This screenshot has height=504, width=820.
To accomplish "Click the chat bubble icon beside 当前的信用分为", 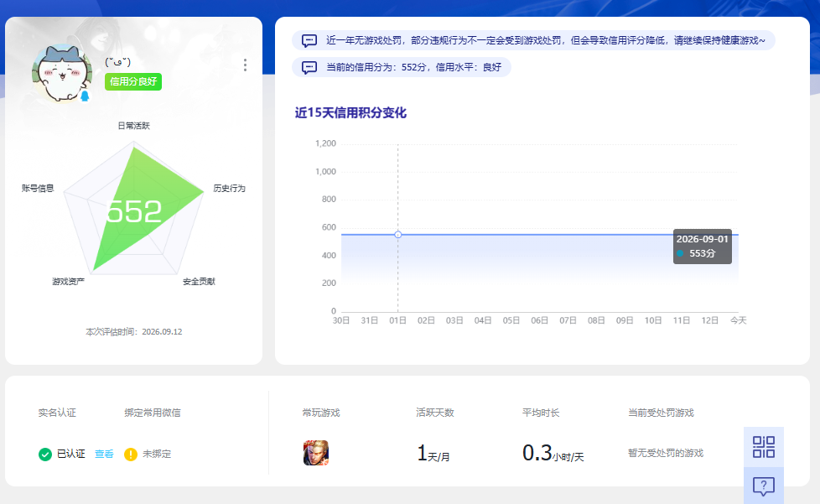I will (x=309, y=67).
